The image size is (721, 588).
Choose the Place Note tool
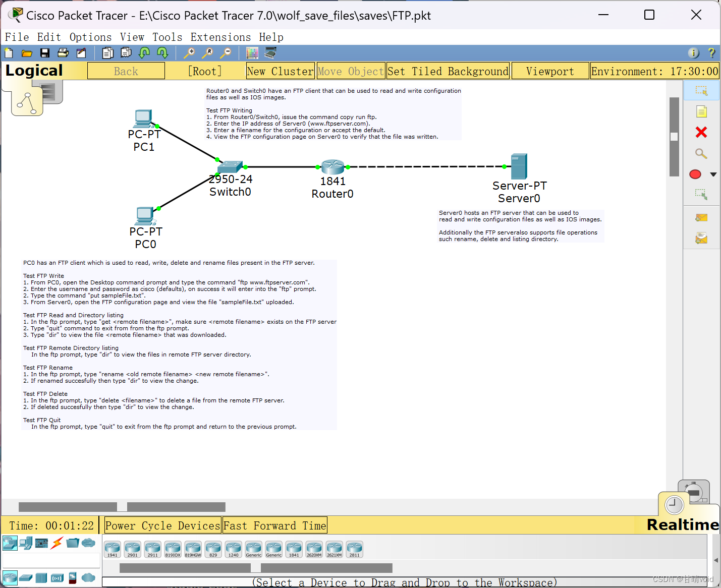[x=701, y=111]
